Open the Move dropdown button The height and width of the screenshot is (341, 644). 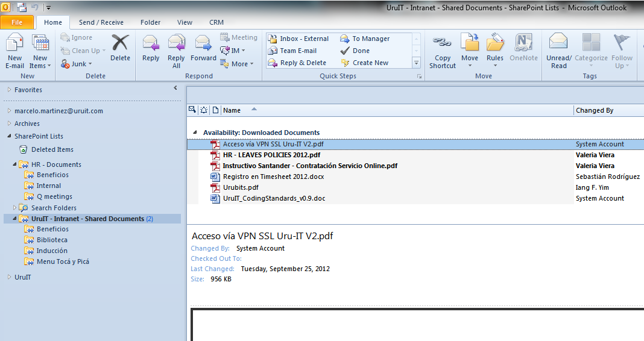[x=470, y=51]
